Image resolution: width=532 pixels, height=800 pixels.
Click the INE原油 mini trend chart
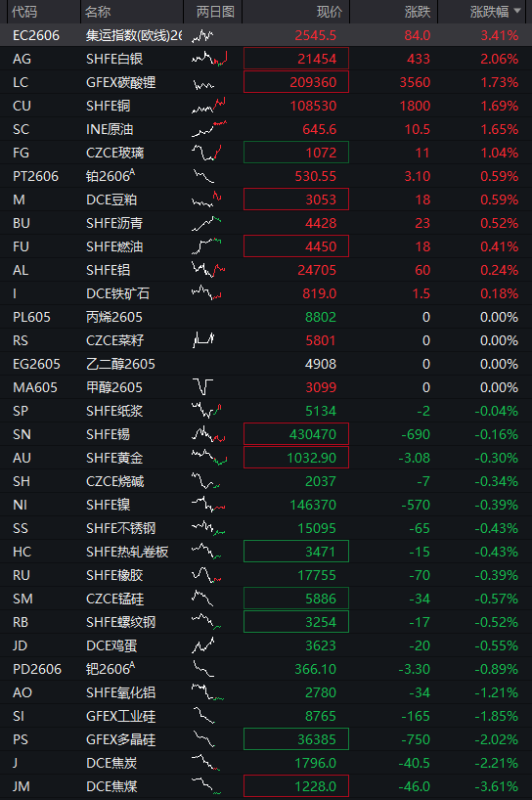(209, 129)
